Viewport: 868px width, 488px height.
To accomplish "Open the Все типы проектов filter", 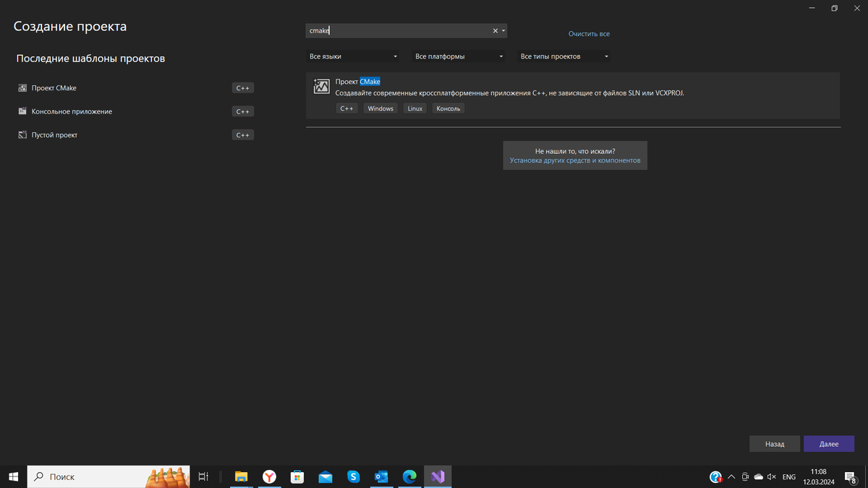I will (563, 56).
